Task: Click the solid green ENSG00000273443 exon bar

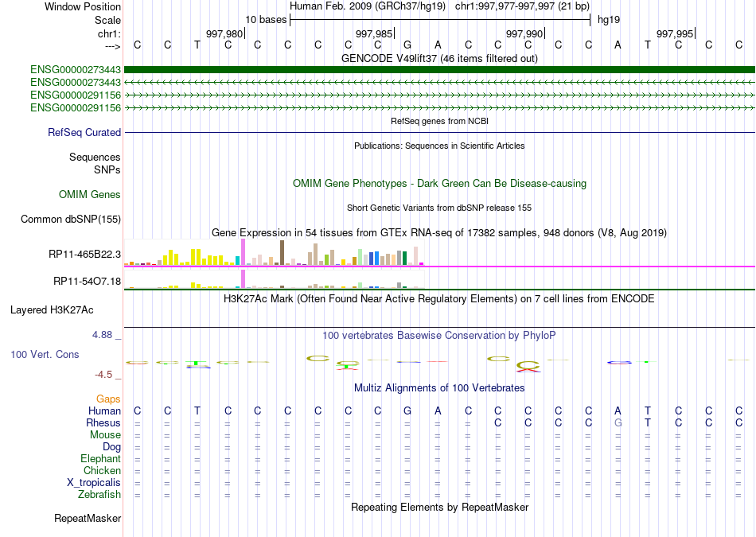Action: (x=439, y=69)
